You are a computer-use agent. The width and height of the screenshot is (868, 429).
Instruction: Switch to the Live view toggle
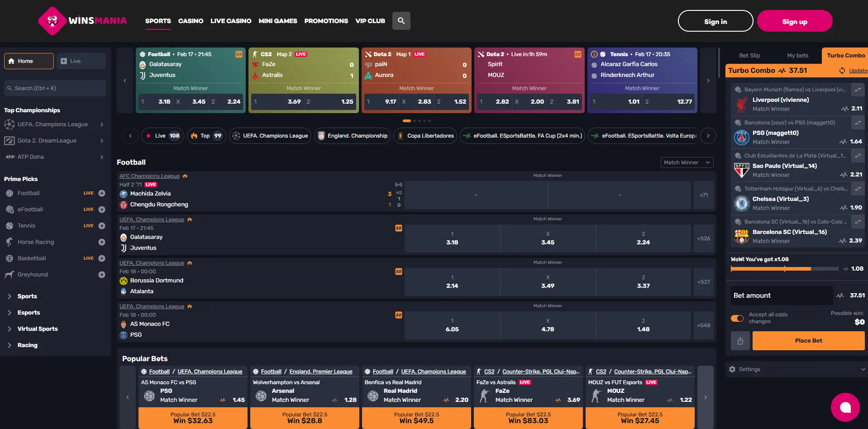pos(81,61)
